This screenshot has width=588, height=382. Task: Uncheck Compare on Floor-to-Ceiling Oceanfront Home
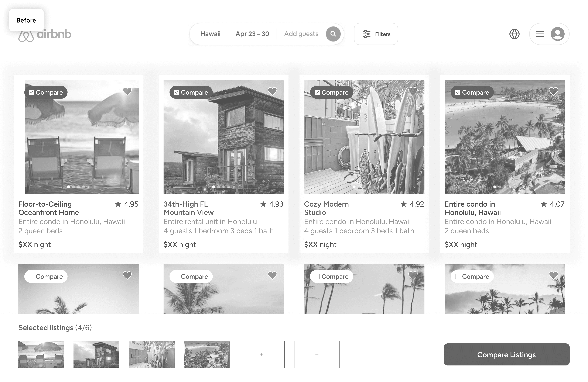[x=32, y=92]
